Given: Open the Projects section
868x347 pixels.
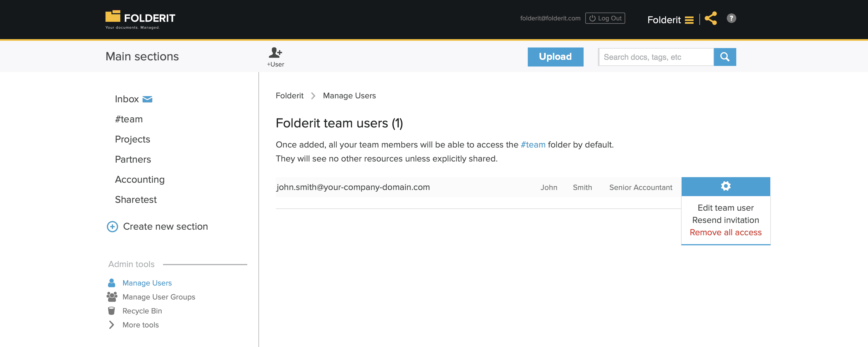Looking at the screenshot, I should click(x=132, y=139).
